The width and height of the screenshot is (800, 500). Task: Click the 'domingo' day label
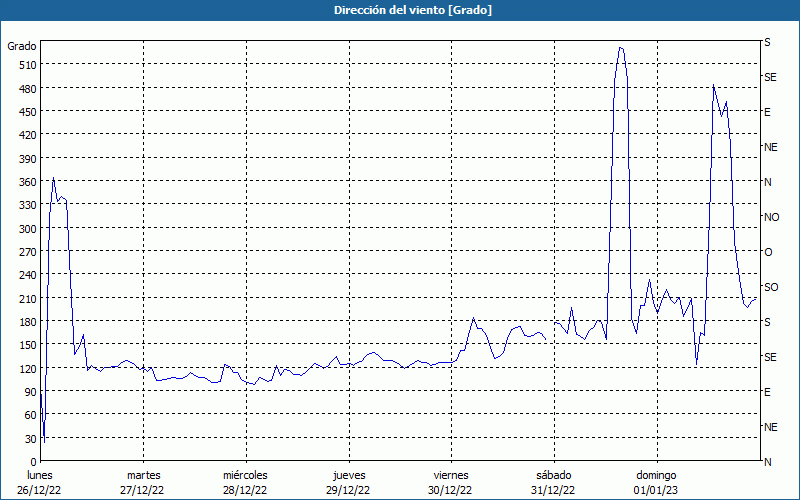pyautogui.click(x=656, y=476)
